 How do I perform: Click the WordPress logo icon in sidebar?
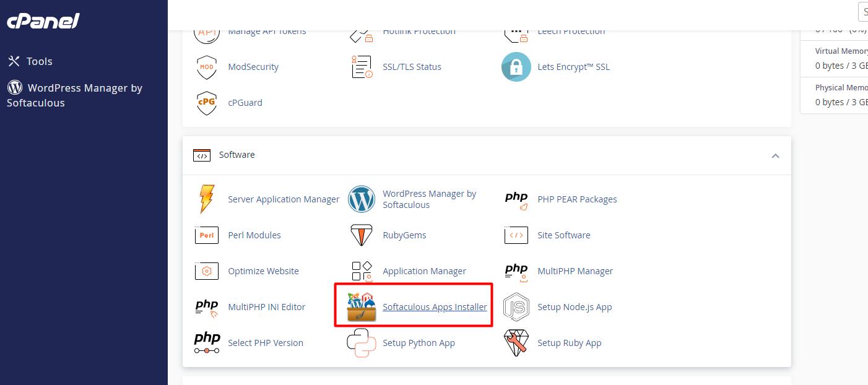coord(15,87)
